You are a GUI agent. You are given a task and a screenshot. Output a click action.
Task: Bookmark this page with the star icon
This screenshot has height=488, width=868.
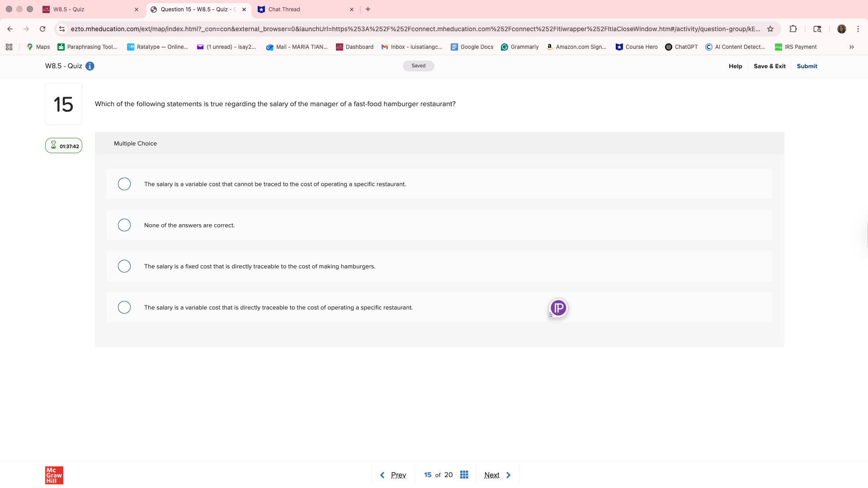coord(770,29)
